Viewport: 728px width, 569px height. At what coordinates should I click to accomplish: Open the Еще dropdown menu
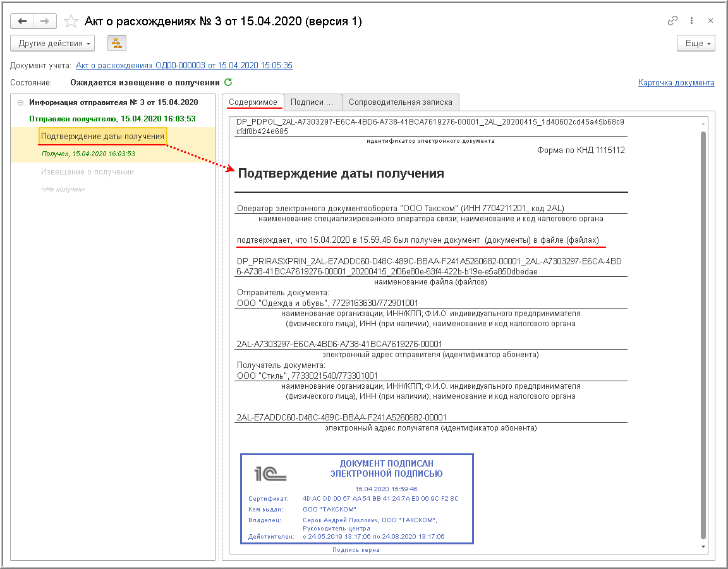coord(696,43)
